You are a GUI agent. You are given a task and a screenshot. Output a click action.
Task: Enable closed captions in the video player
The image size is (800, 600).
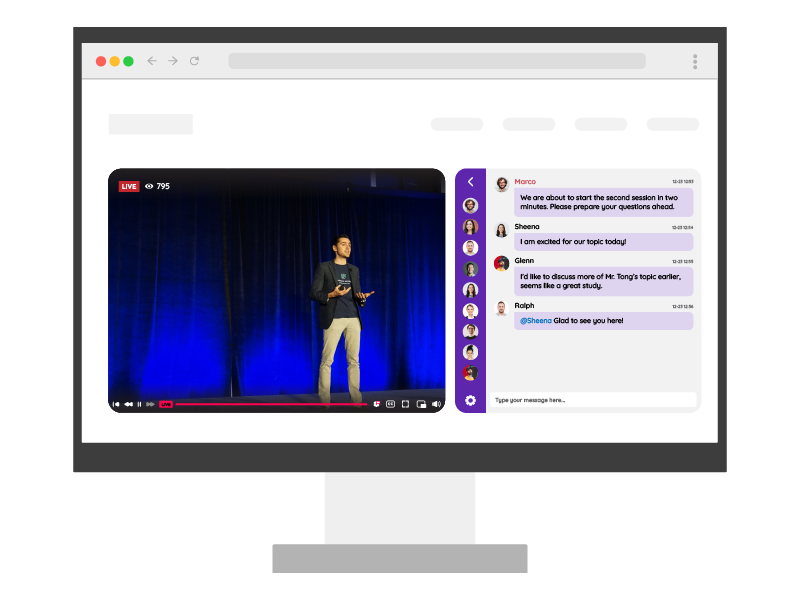pos(389,405)
